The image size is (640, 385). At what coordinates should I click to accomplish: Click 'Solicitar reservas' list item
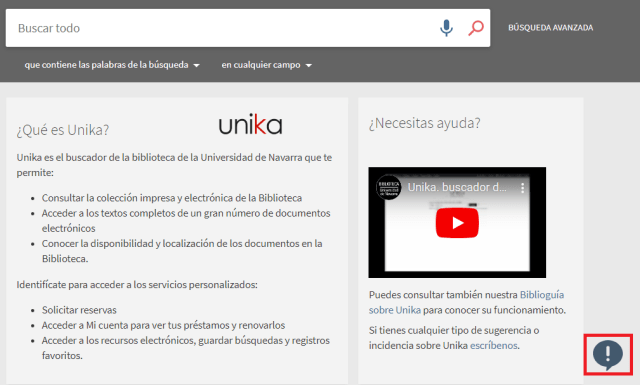coord(79,310)
